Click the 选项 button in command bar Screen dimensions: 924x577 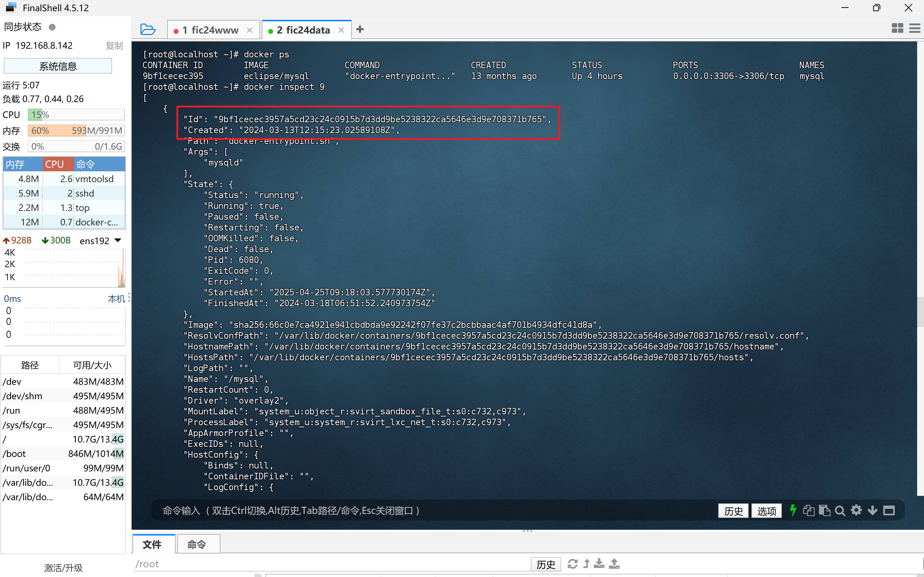[766, 511]
